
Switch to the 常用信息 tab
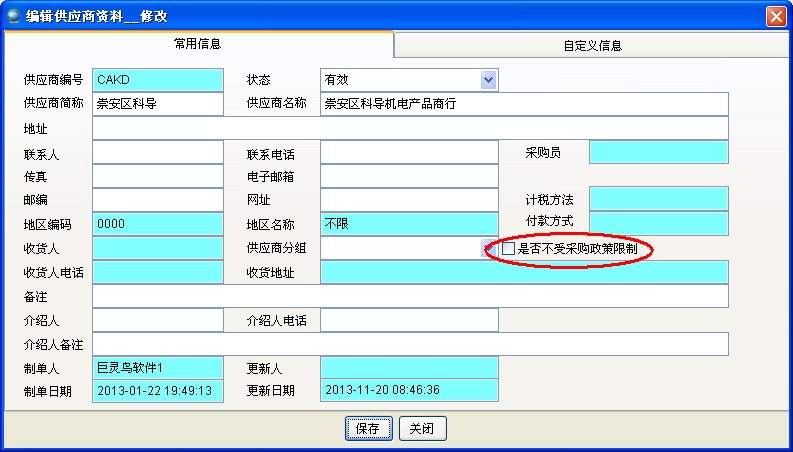click(198, 45)
